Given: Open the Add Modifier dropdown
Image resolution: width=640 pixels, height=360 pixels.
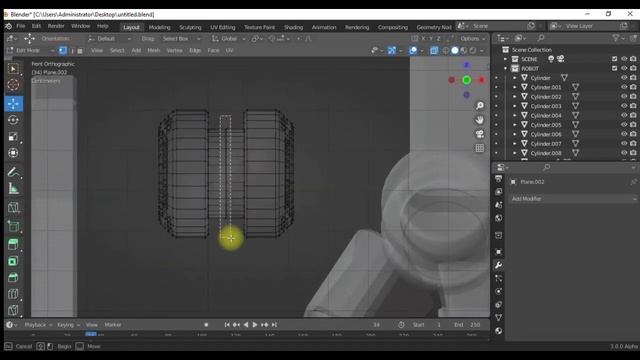Looking at the screenshot, I should pos(574,199).
